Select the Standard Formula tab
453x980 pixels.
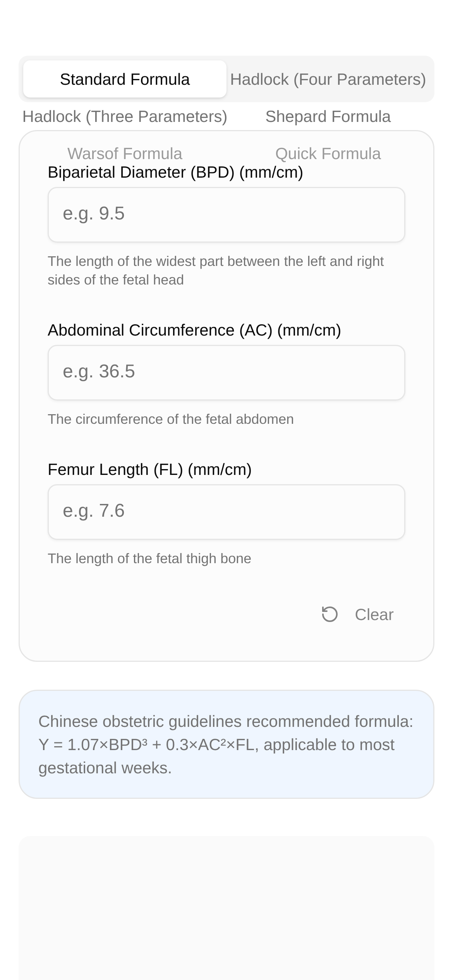(x=125, y=79)
